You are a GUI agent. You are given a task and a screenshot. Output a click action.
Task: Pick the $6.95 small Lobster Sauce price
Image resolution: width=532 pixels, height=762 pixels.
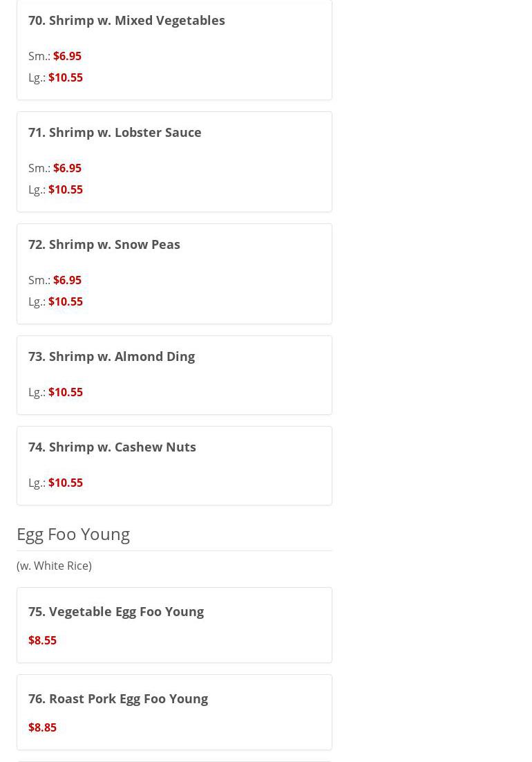tap(67, 168)
